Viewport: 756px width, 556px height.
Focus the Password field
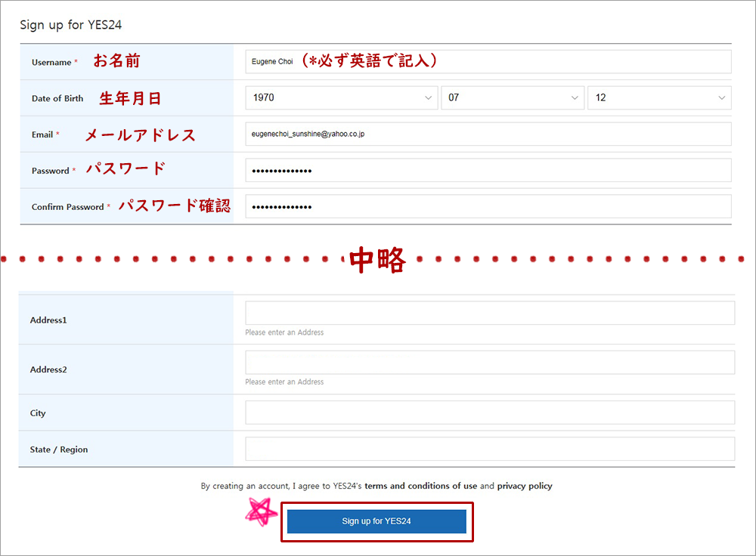pos(488,170)
